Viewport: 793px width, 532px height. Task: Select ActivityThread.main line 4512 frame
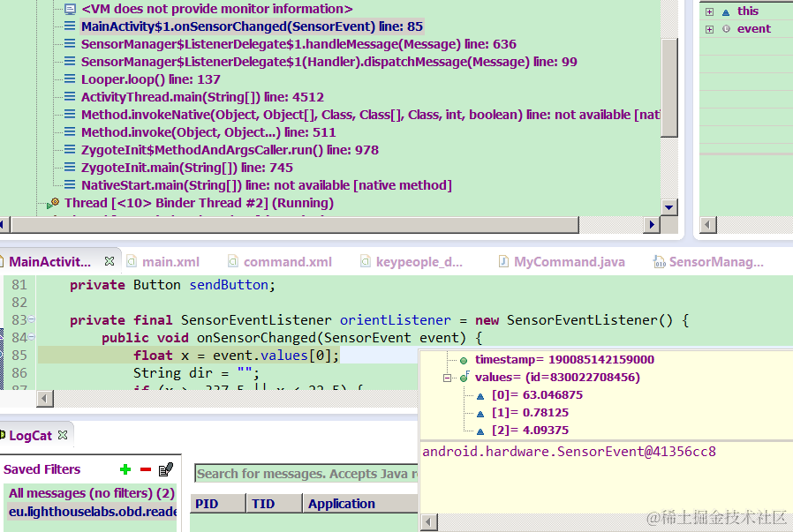pos(202,97)
